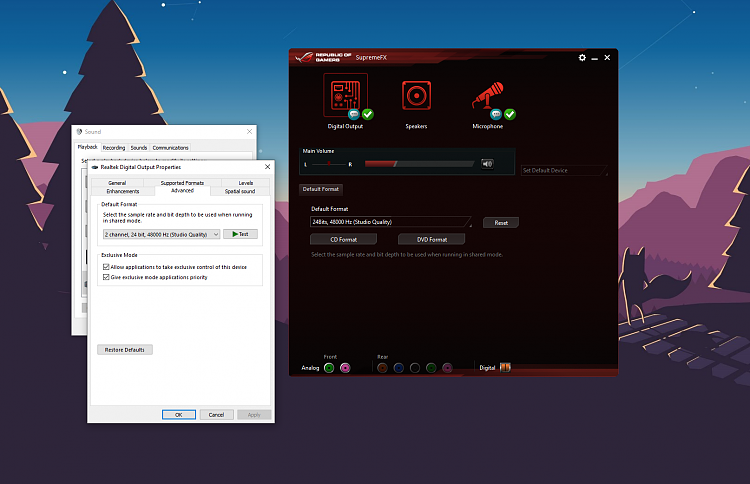Click green checkmark badge on Digital Output
Viewport: 750px width, 484px height.
coord(367,114)
